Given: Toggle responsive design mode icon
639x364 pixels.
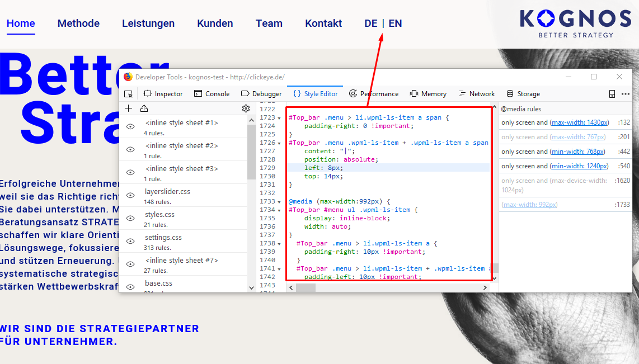Looking at the screenshot, I should pos(612,94).
